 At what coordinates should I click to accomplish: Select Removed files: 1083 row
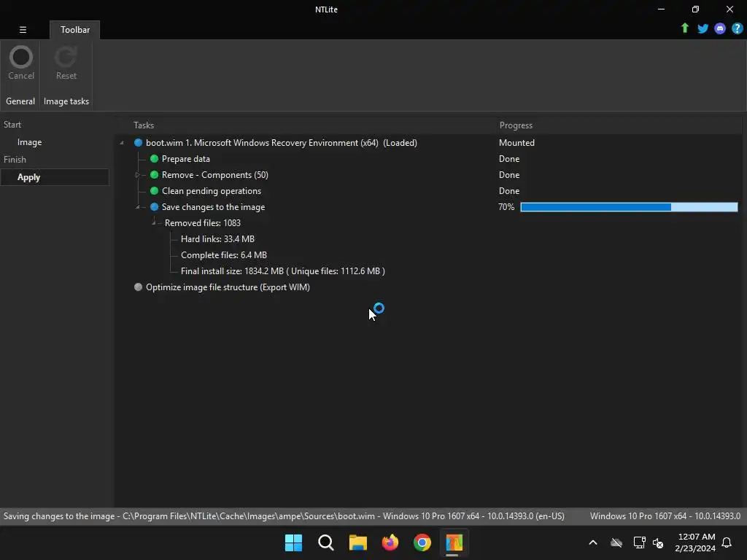tap(203, 223)
